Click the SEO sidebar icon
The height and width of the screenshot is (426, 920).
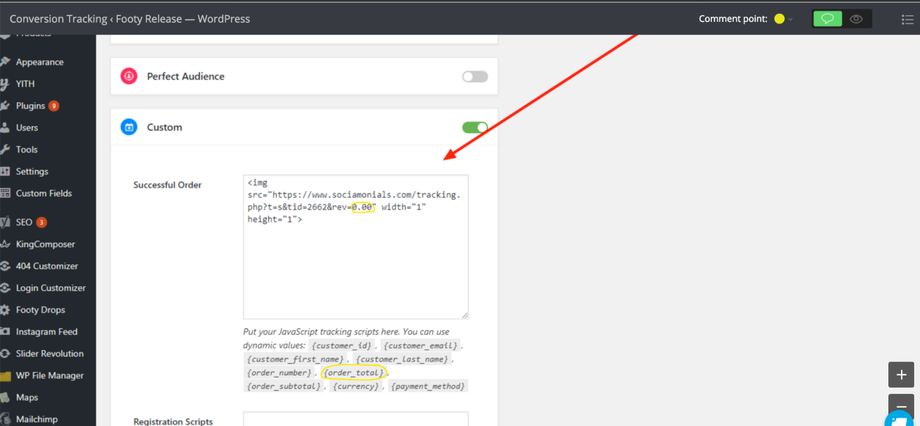(x=5, y=222)
